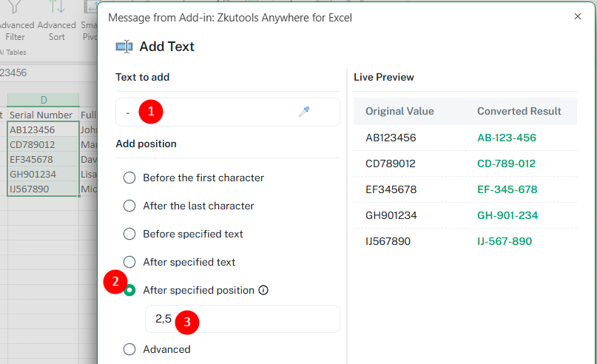597x364 pixels.
Task: Click the eyedropper icon in Text to add
Action: click(304, 112)
